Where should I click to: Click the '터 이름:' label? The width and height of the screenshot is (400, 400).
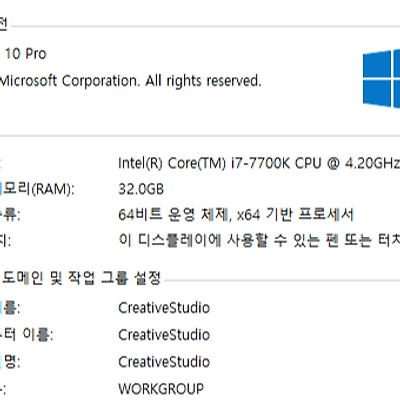(x=27, y=335)
